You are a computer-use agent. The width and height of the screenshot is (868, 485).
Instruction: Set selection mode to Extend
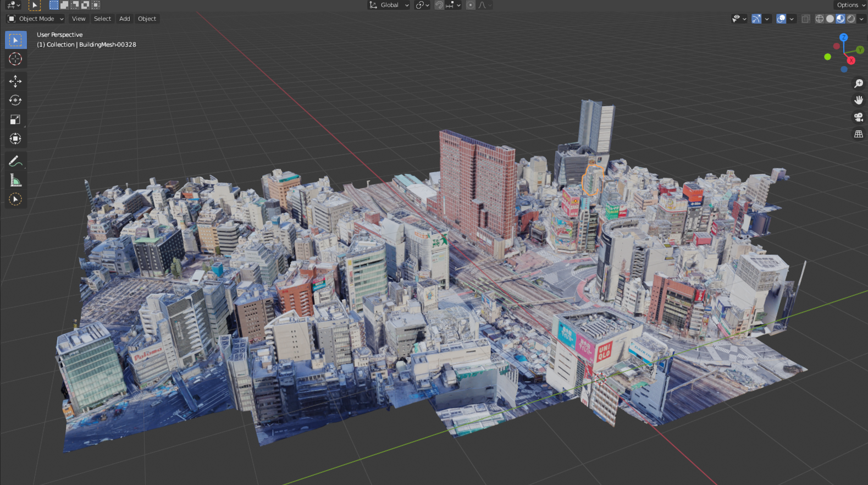pyautogui.click(x=64, y=5)
